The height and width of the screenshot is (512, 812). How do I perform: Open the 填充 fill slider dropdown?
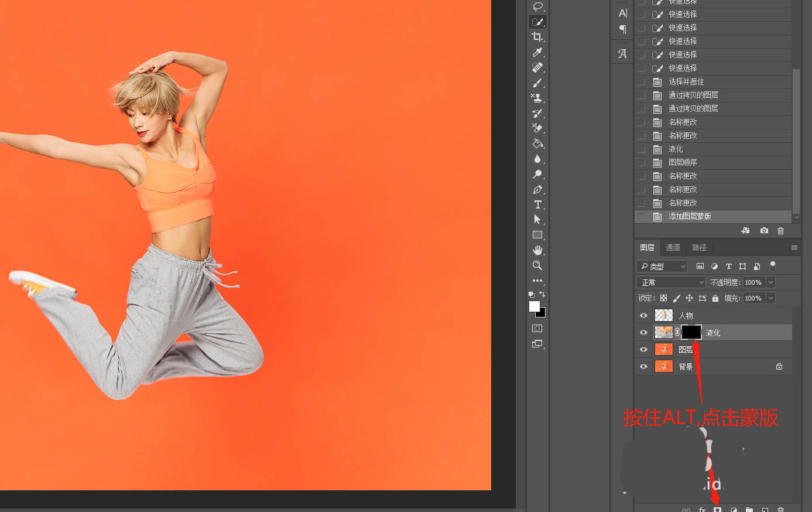(771, 298)
